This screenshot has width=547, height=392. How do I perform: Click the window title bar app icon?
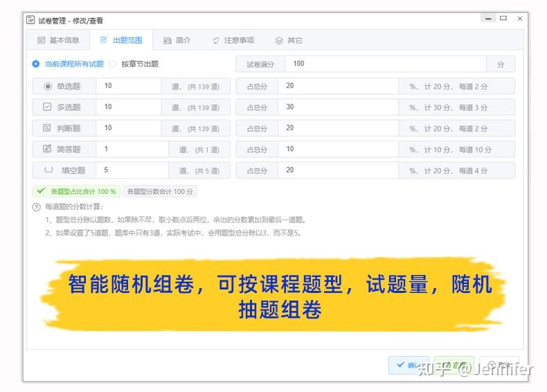(30, 20)
